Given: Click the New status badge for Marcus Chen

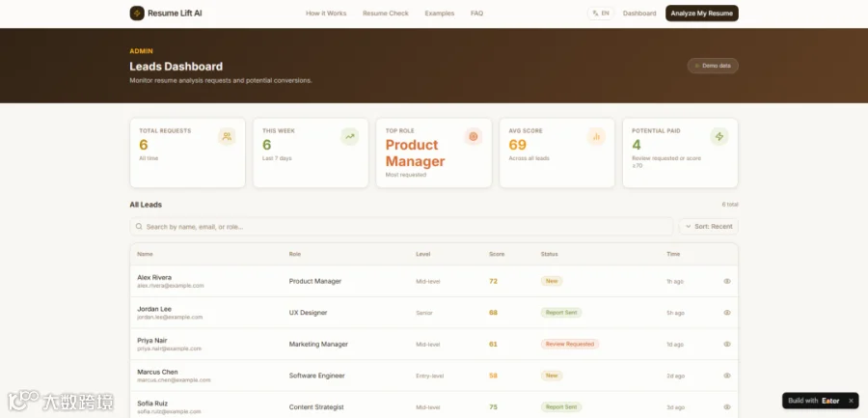Looking at the screenshot, I should pyautogui.click(x=552, y=376).
